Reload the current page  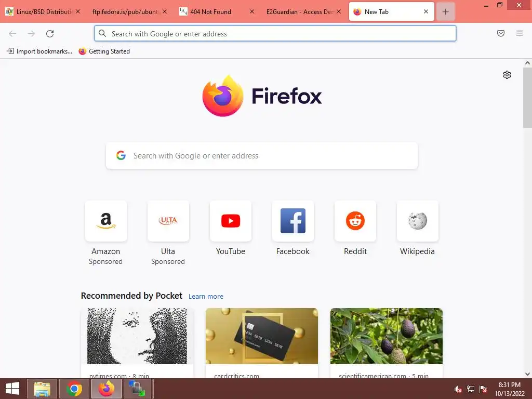pos(50,34)
